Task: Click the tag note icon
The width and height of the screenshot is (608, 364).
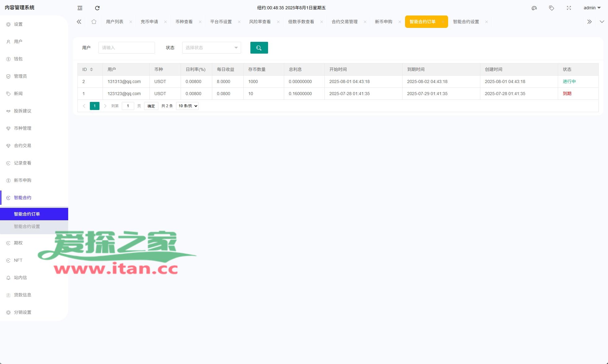Action: 551,8
